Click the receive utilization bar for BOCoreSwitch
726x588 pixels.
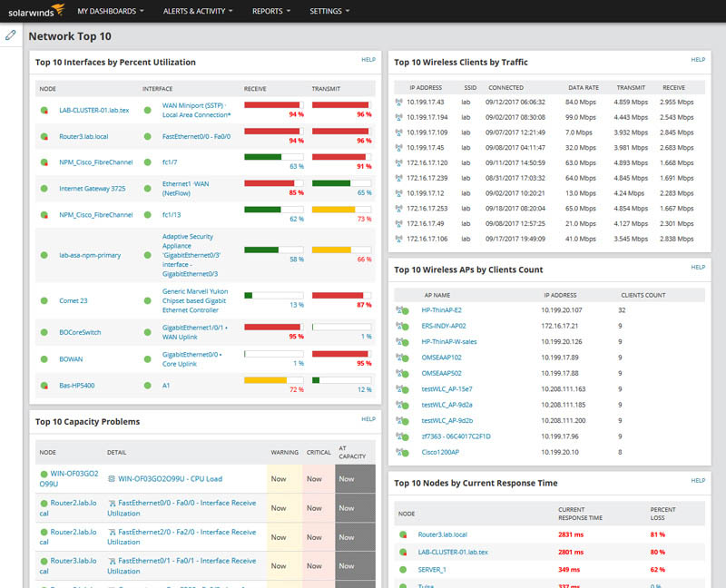pyautogui.click(x=274, y=327)
